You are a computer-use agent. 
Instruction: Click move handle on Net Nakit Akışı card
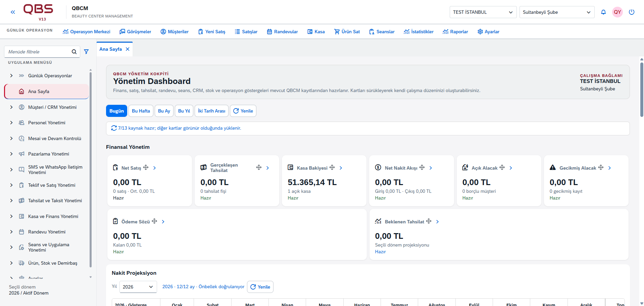pyautogui.click(x=422, y=167)
